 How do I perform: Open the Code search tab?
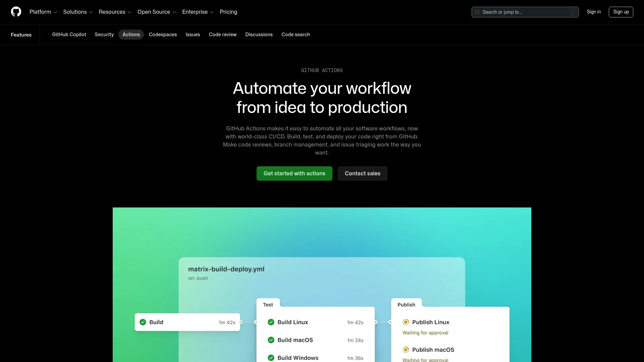coord(296,35)
